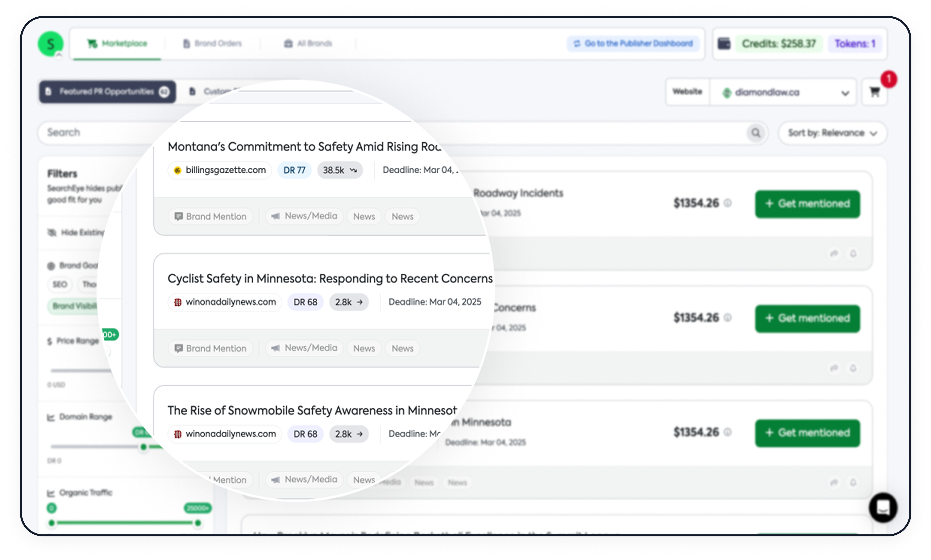This screenshot has height=560, width=931.
Task: Click Organic Traffic slider right handle
Action: tap(198, 523)
